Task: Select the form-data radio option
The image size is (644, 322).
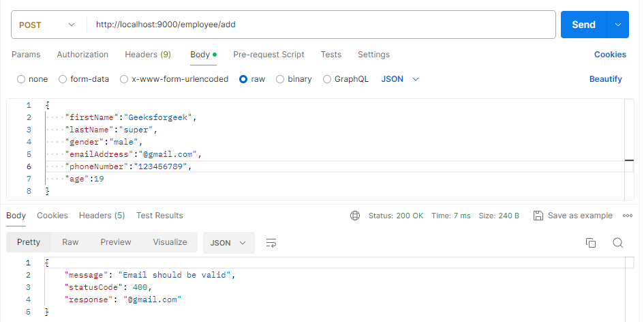Action: point(63,79)
